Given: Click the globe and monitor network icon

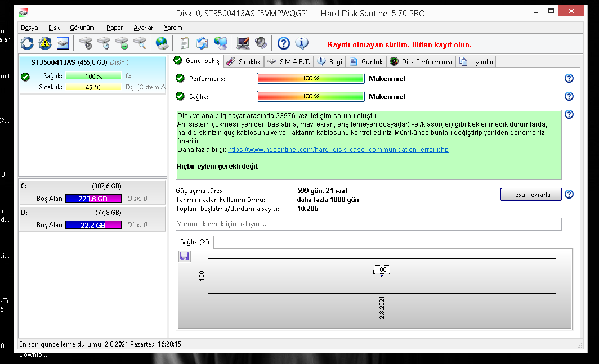Looking at the screenshot, I should 221,43.
